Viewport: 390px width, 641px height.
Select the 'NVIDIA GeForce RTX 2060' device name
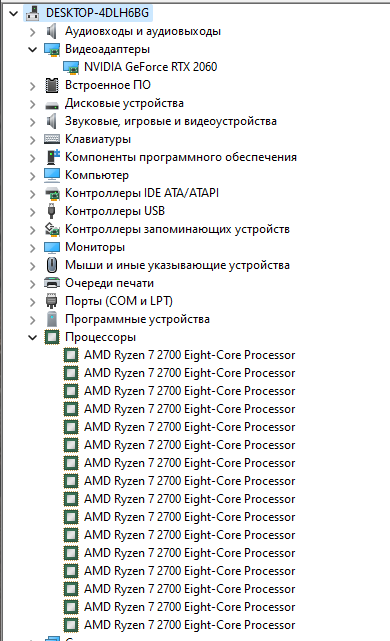150,67
